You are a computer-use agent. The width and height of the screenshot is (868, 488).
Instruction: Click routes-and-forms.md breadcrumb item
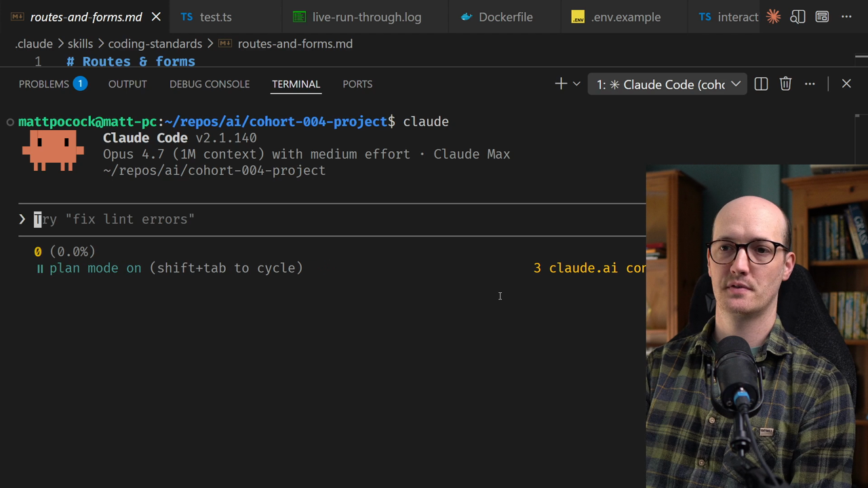(295, 43)
